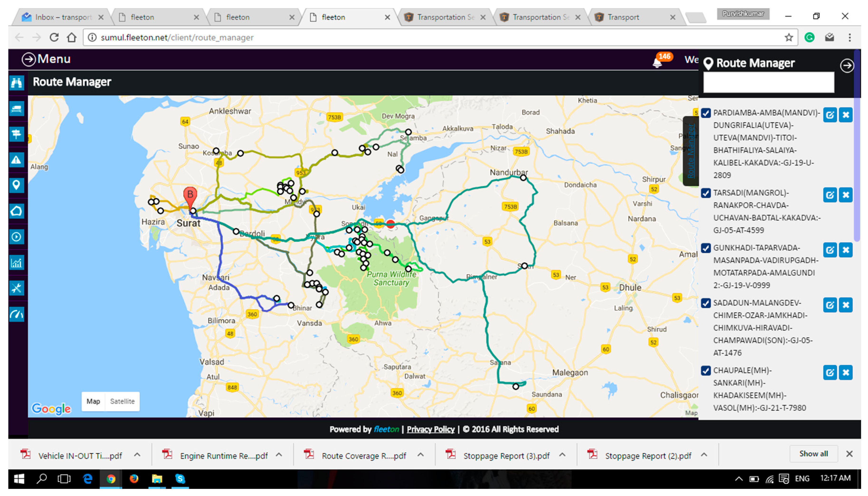Open the speedometer gauge sidebar icon
This screenshot has height=496, width=868.
click(x=16, y=314)
